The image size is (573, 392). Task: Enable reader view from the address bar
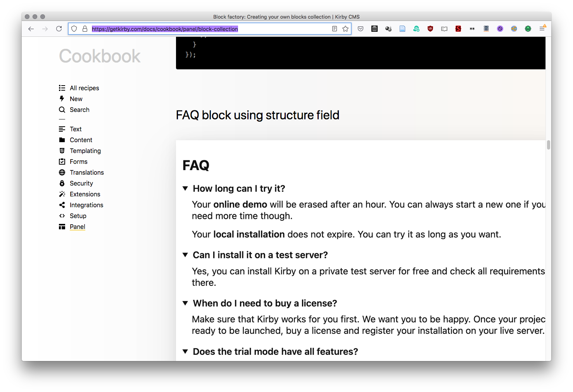[x=334, y=28]
